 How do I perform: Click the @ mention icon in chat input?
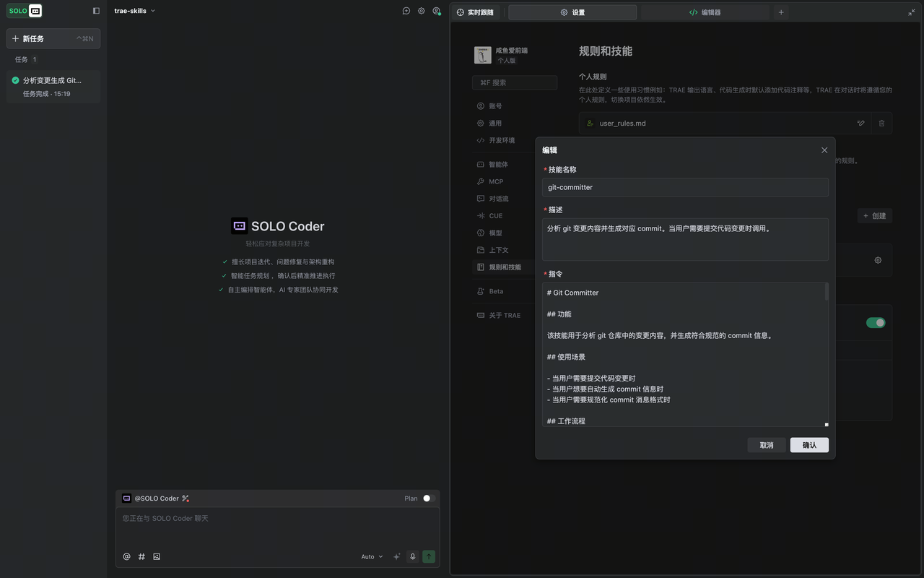(126, 556)
